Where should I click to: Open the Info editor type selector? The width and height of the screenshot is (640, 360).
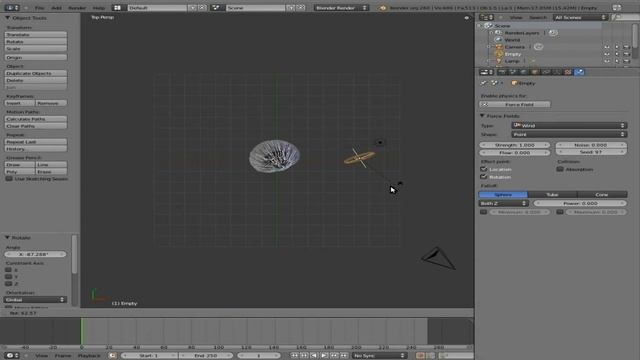tap(11, 8)
